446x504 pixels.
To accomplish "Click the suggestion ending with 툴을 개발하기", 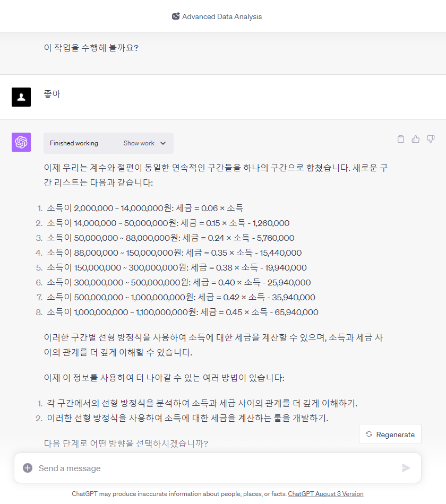I will point(187,418).
